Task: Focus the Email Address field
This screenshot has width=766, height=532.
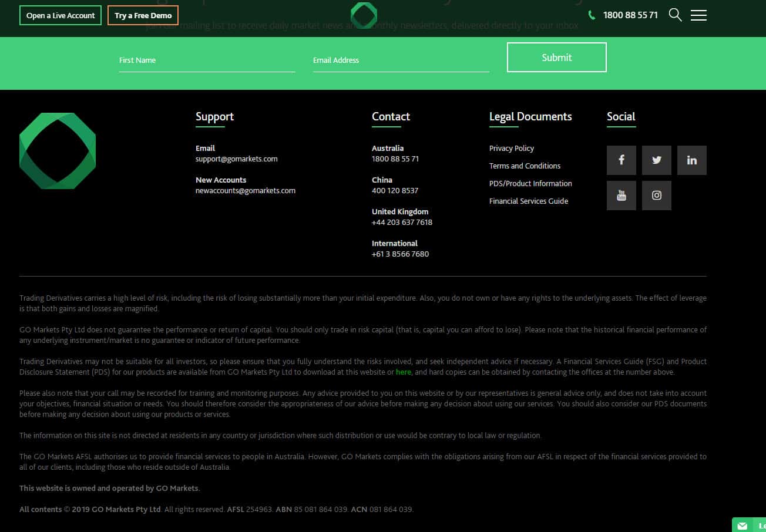Action: (x=401, y=60)
